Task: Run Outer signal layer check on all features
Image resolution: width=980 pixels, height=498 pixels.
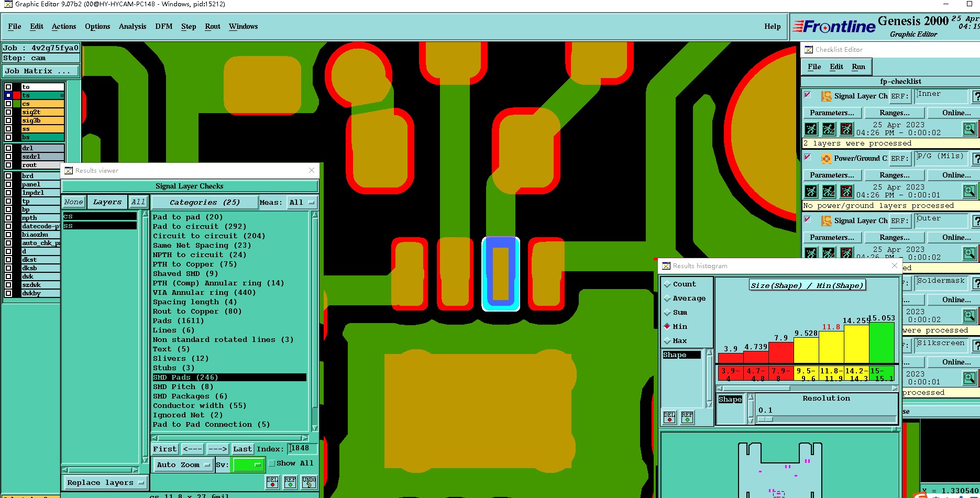Action: tap(811, 253)
